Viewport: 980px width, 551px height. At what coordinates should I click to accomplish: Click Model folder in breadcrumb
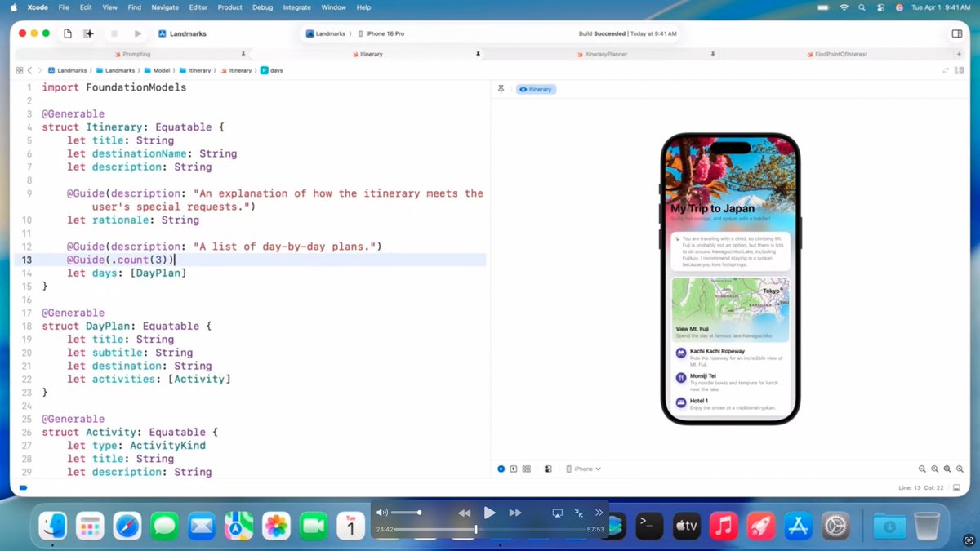[x=157, y=70]
